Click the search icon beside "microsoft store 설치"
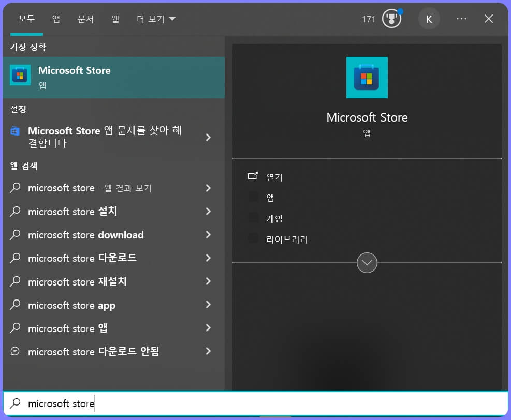This screenshot has height=420, width=511. 14,212
